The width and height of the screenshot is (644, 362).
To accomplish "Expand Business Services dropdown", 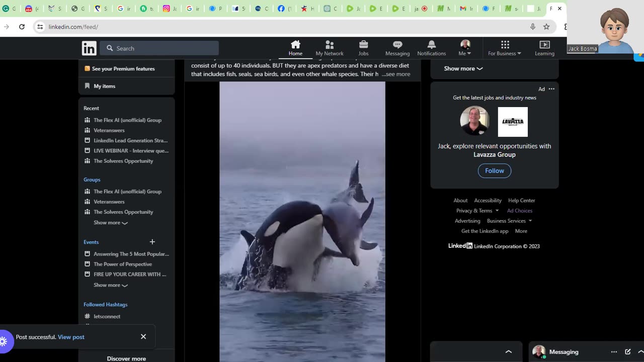I will tap(509, 221).
